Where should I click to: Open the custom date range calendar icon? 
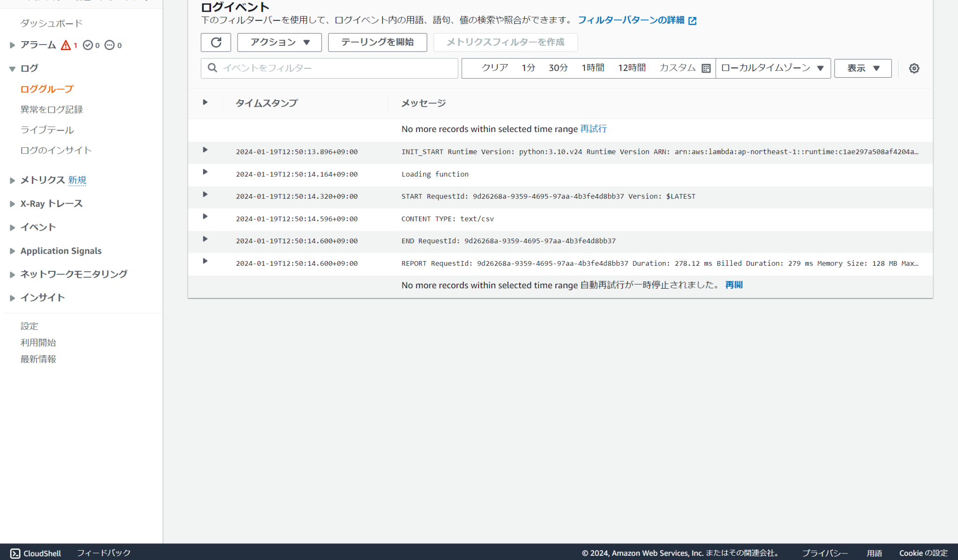pyautogui.click(x=705, y=68)
